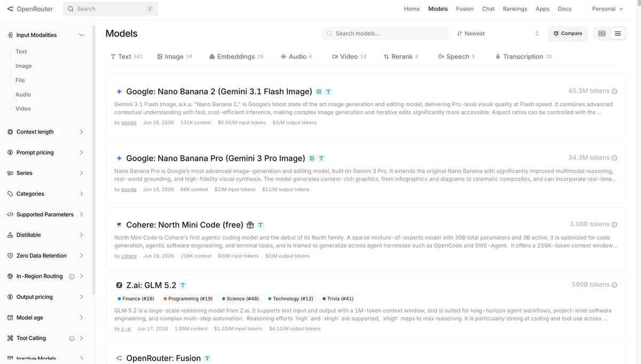Screen dimensions: 641x364
Task: Select the File input modality filter
Action: pyautogui.click(x=20, y=80)
